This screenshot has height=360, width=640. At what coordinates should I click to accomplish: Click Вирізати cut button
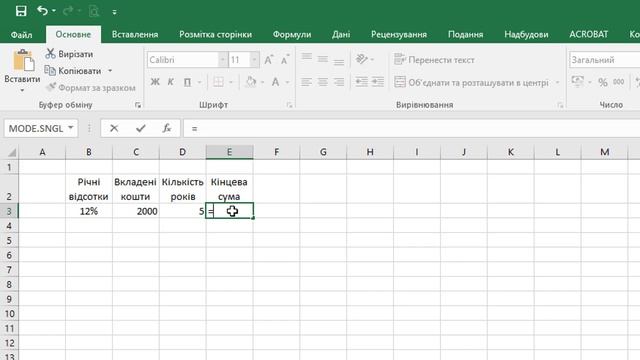[x=69, y=54]
